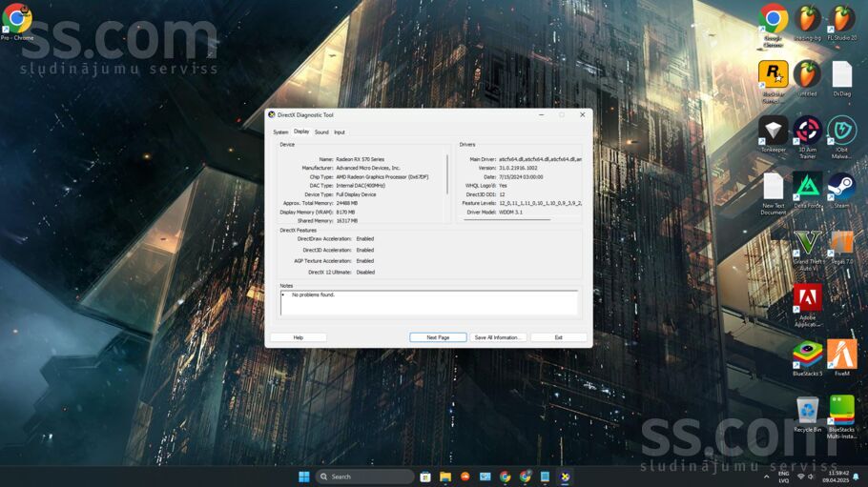Launch BlueStacks 5 desktop shortcut
This screenshot has width=868, height=487.
(807, 358)
